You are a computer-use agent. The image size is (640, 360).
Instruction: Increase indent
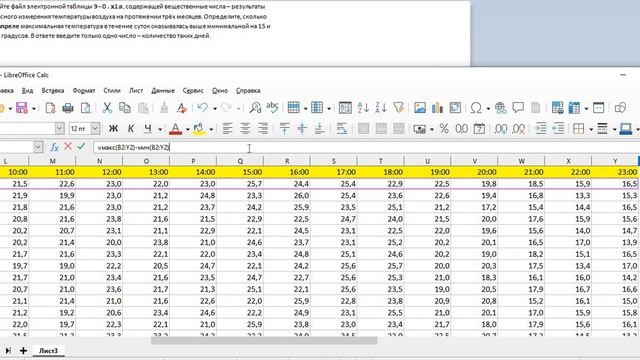tap(541, 129)
